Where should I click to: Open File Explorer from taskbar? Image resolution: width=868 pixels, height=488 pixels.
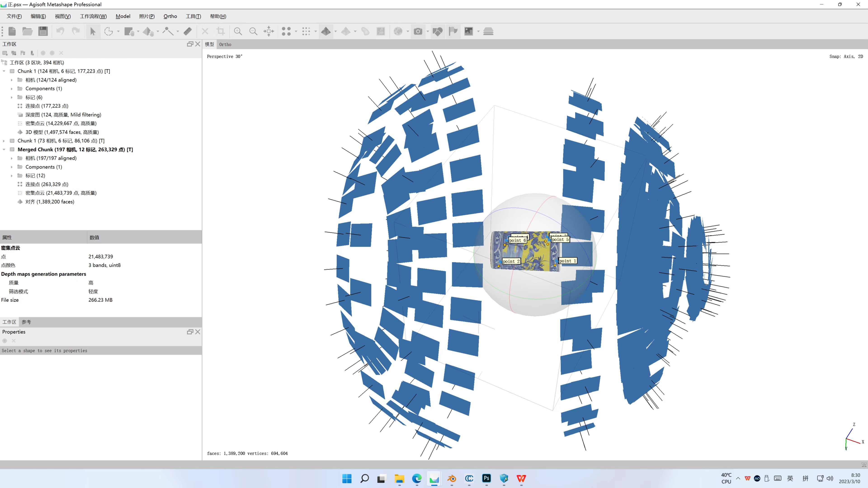pyautogui.click(x=399, y=478)
